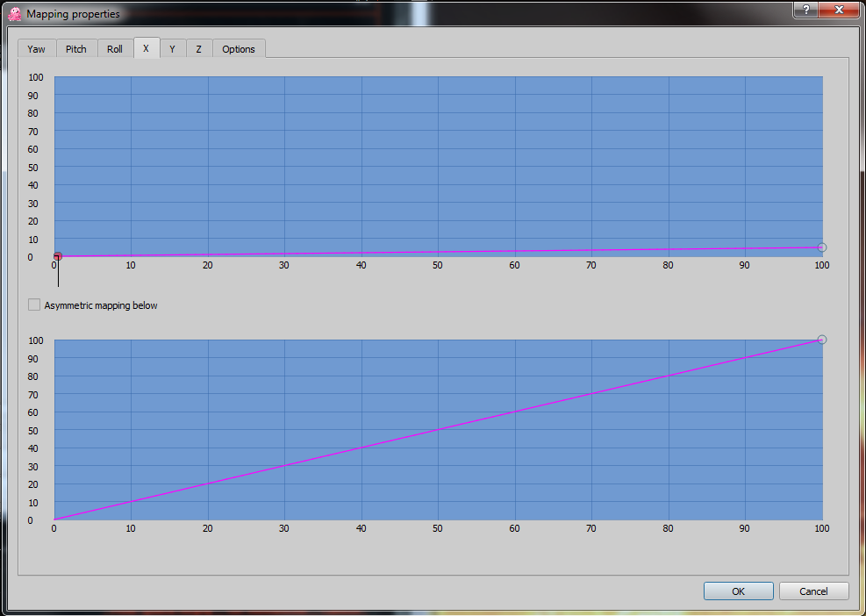The height and width of the screenshot is (616, 866).
Task: Click the pink octopus app icon
Action: [x=15, y=14]
